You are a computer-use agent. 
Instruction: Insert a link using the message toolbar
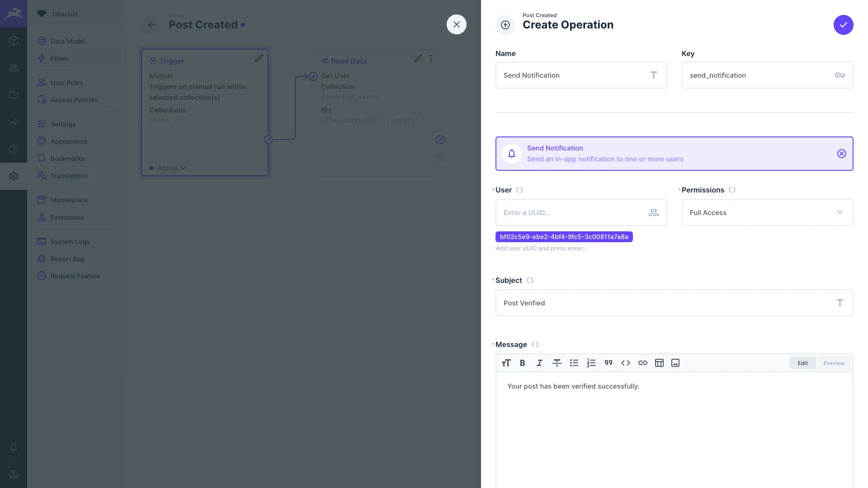coord(642,363)
